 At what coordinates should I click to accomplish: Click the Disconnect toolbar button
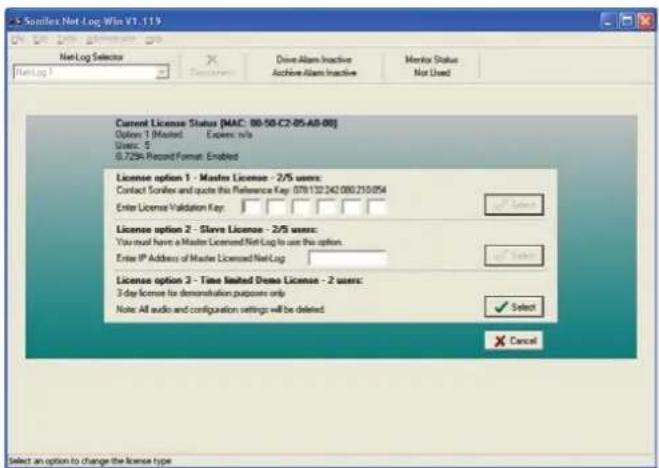(x=212, y=66)
